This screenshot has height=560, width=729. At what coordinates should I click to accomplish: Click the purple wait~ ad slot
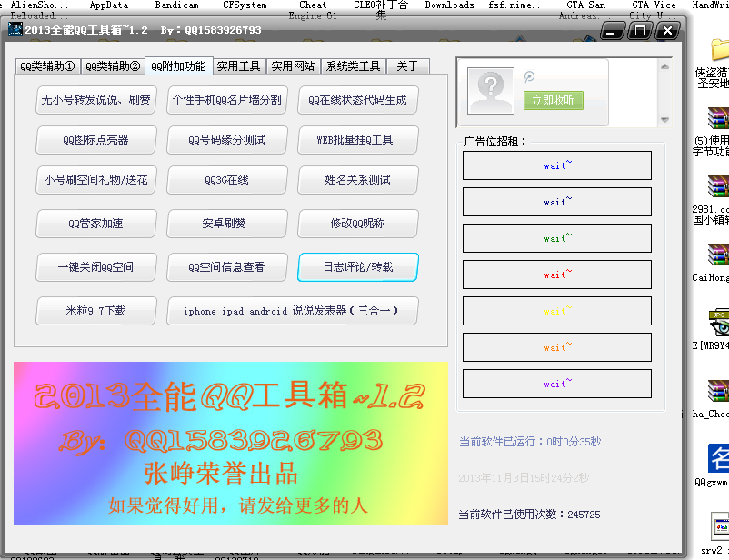[557, 384]
